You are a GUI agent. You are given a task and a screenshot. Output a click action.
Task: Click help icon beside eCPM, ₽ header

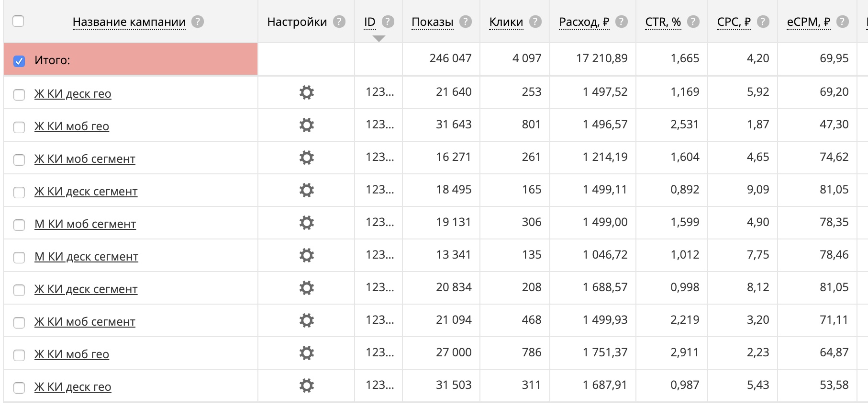(x=843, y=22)
